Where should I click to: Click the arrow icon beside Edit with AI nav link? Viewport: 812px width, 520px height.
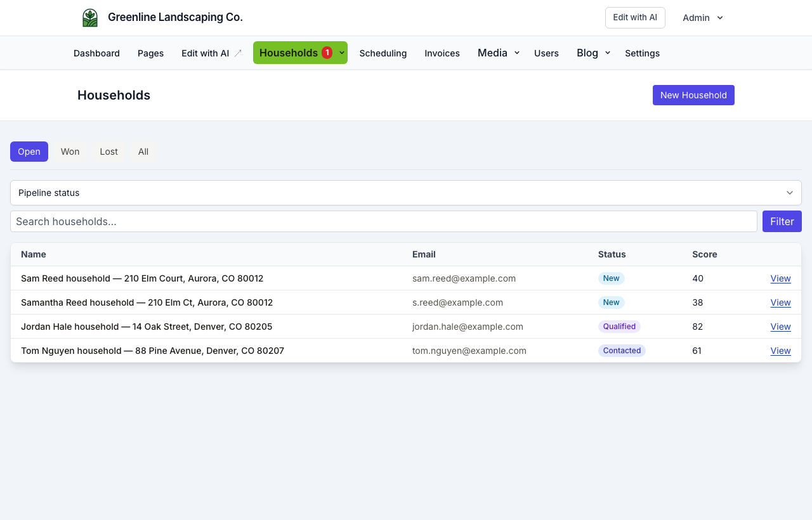coord(238,53)
